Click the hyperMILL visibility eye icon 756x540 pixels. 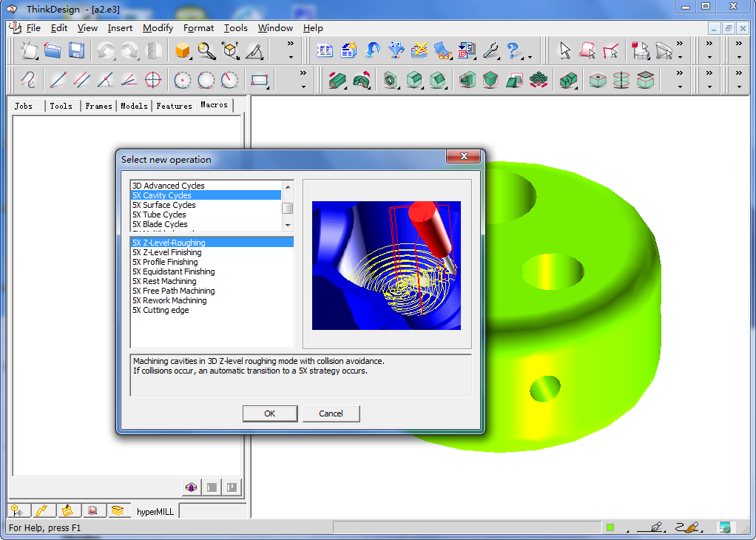click(191, 487)
